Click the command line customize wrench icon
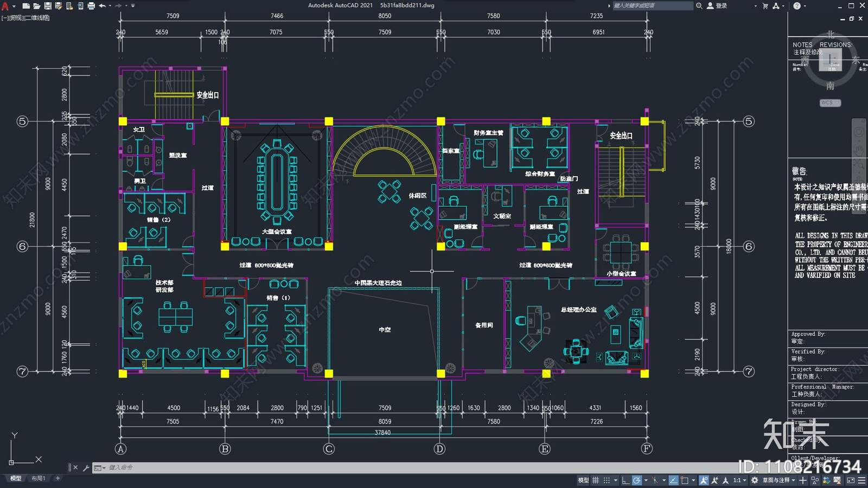The image size is (868, 488). pyautogui.click(x=86, y=467)
